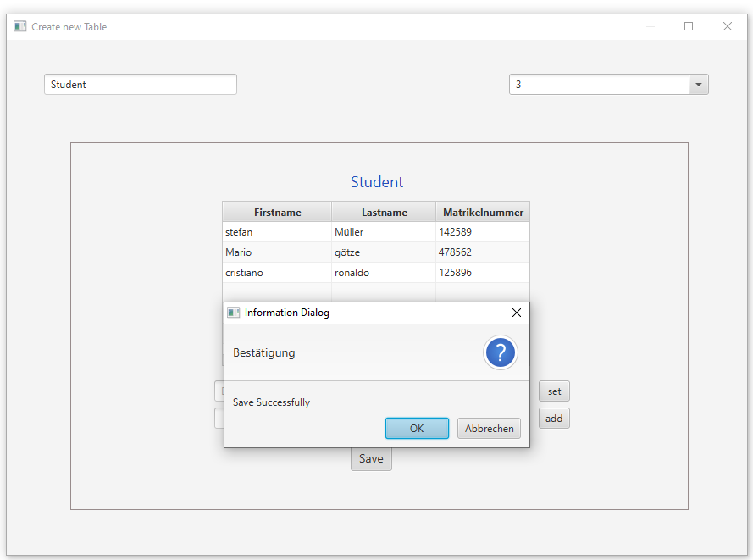Click the Matrikelnummer column header
The height and width of the screenshot is (560, 753).
[x=482, y=211]
